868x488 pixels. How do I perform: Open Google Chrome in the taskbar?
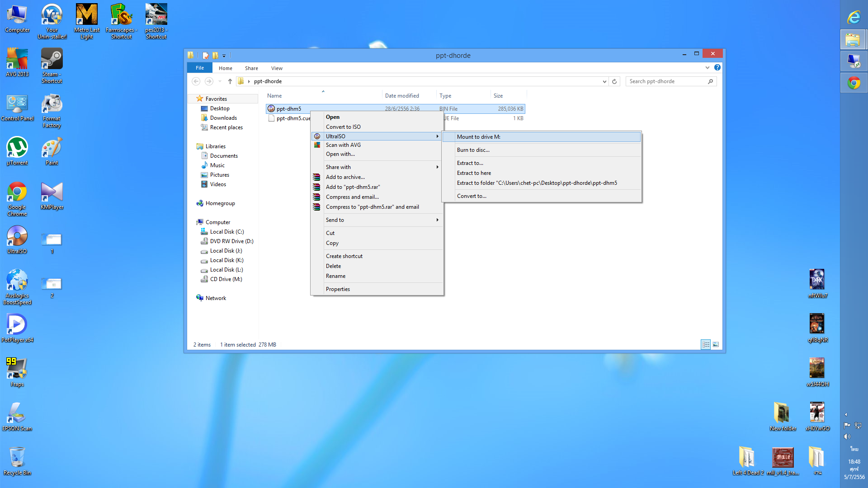pyautogui.click(x=854, y=83)
